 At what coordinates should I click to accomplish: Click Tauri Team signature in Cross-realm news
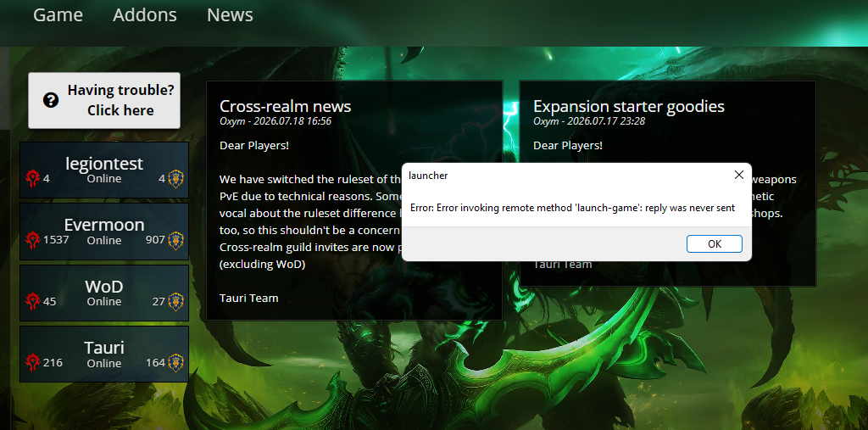coord(248,299)
